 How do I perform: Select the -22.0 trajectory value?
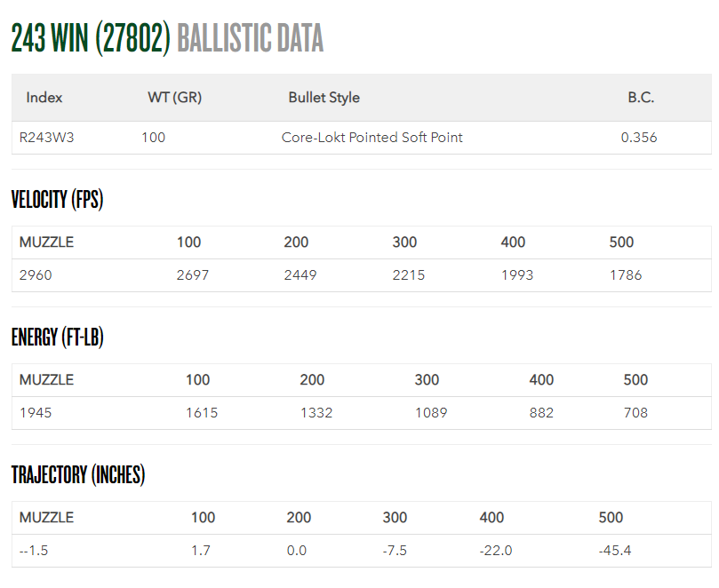coord(496,551)
